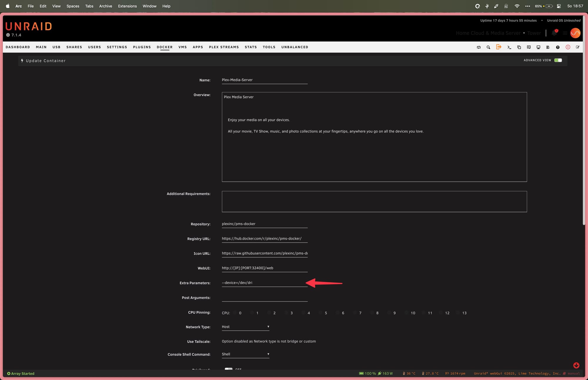
Task: Click the Wi-Fi icon in macOS menu bar
Action: tap(517, 6)
